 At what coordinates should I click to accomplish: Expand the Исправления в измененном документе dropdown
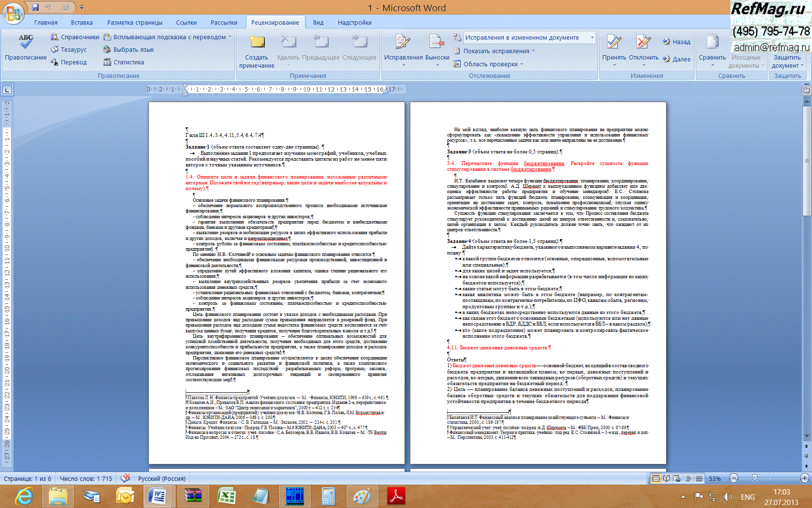pos(592,38)
